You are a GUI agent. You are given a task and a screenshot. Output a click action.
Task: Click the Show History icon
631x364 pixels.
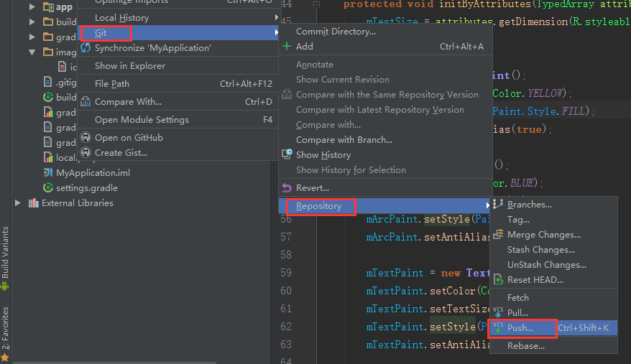coord(287,154)
